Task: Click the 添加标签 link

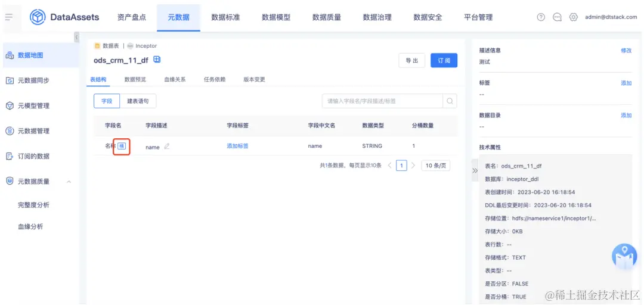Action: (x=237, y=146)
